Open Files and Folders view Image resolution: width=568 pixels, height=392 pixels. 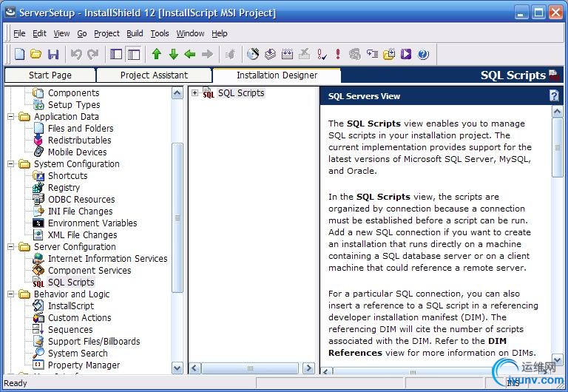pyautogui.click(x=81, y=129)
